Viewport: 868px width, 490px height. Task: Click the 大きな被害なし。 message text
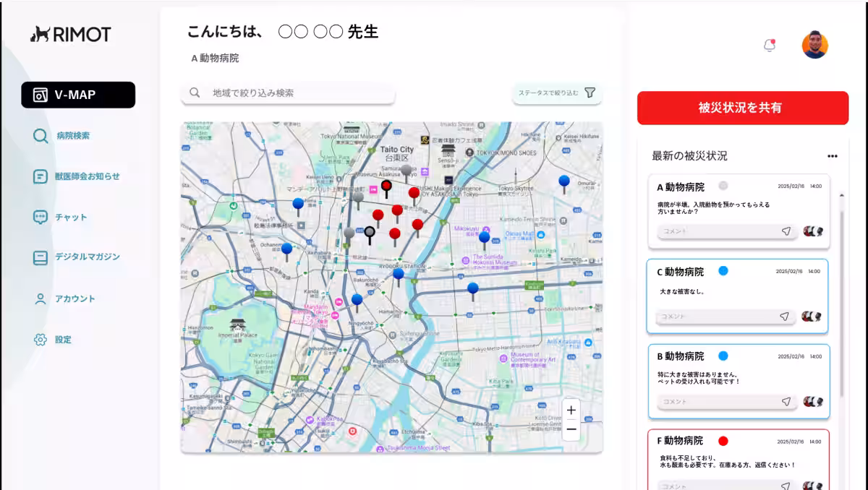(x=682, y=292)
